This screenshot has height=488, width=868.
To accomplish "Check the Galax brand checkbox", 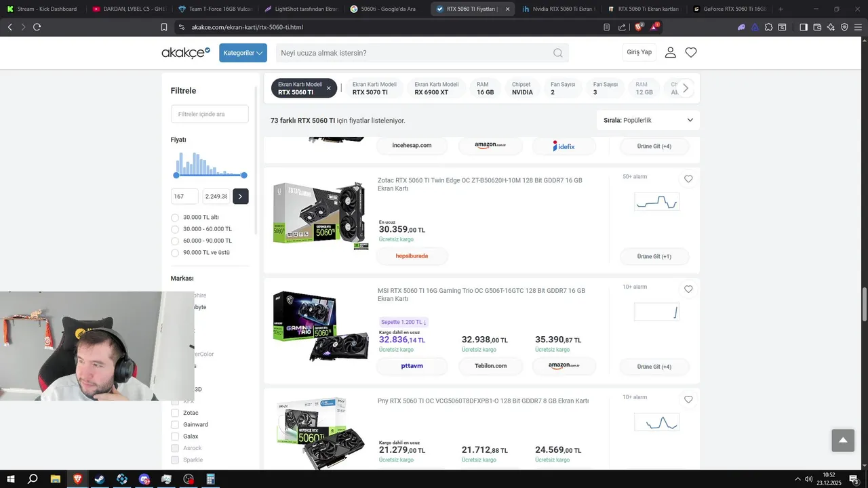I will pyautogui.click(x=175, y=436).
